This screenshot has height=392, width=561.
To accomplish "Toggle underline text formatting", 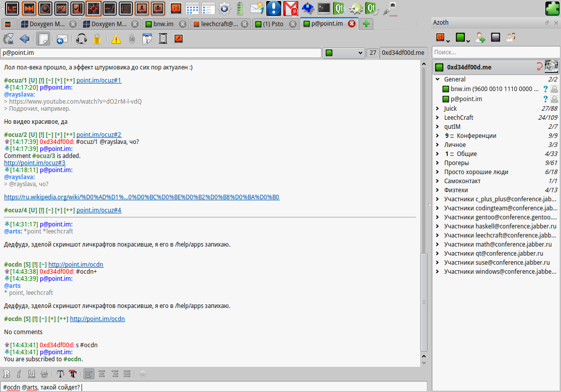I will (31, 373).
